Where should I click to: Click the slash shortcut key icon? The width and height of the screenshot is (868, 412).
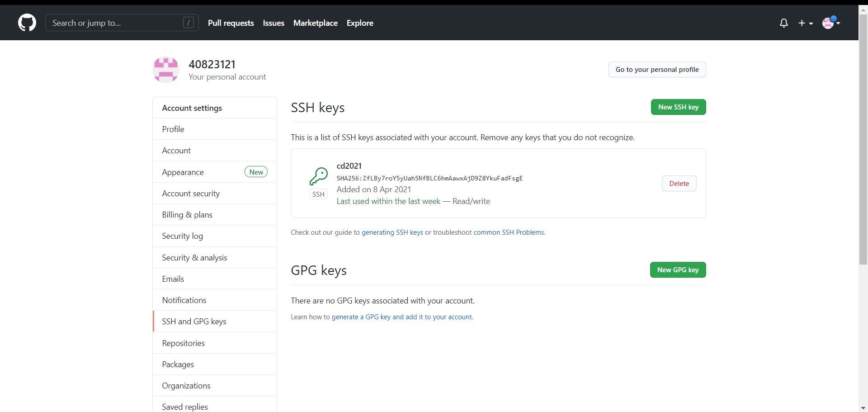point(189,23)
